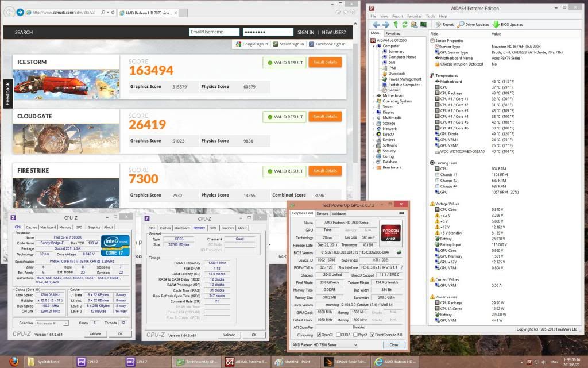Use Google sign in on 3DMark page

[x=252, y=44]
